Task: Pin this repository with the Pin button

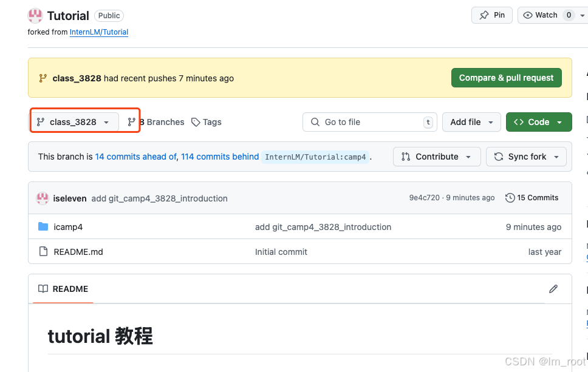Action: (491, 15)
